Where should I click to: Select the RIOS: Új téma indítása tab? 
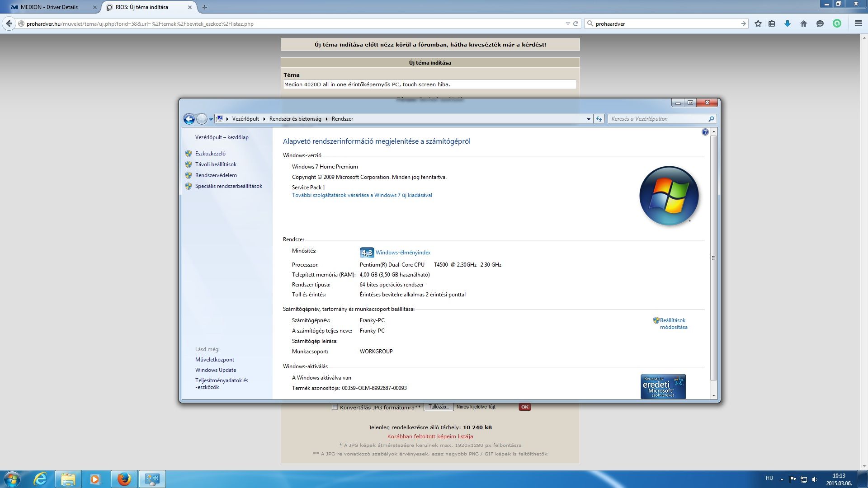142,7
